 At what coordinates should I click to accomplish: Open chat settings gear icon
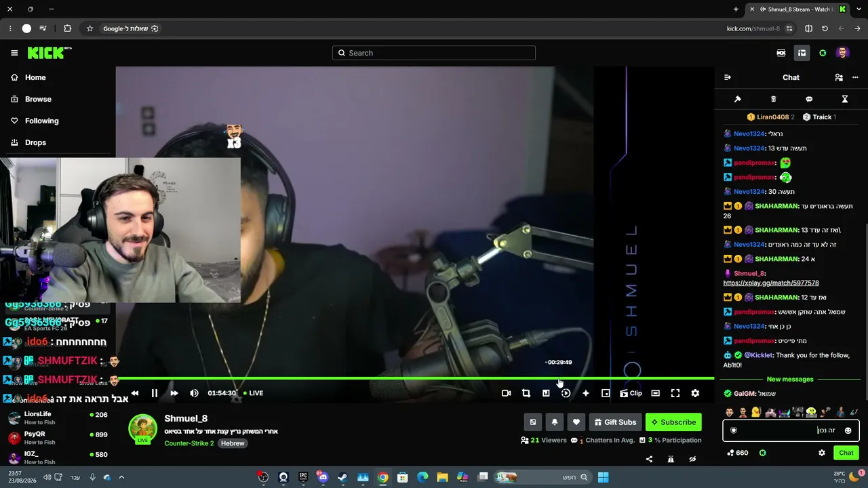[822, 453]
